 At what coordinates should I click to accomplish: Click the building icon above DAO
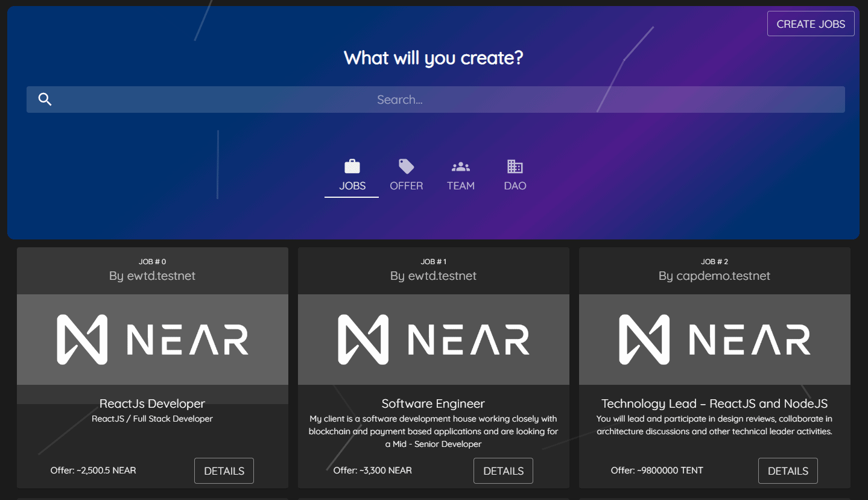515,166
